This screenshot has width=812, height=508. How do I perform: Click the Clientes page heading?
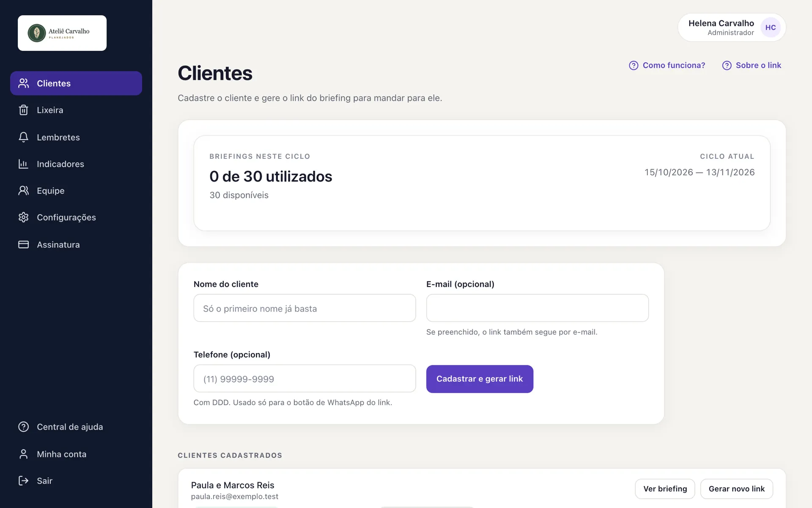click(x=215, y=73)
